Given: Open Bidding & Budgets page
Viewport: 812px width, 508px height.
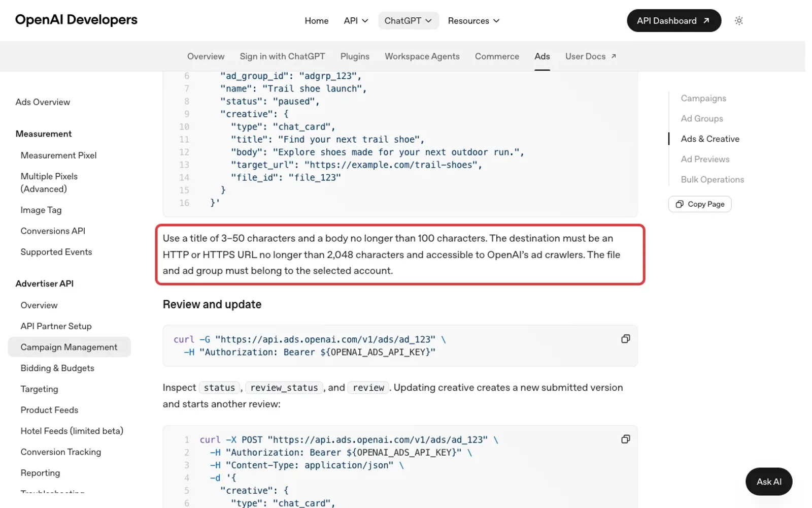Looking at the screenshot, I should (x=57, y=368).
